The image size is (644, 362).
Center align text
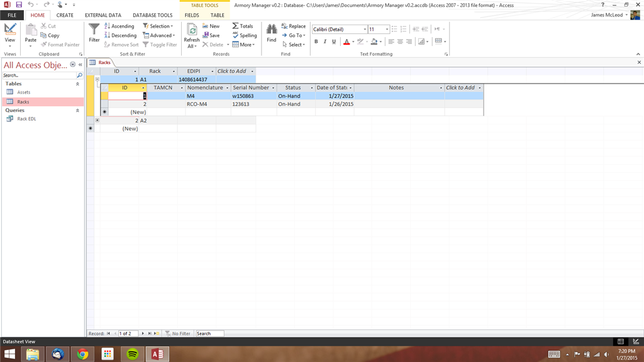pos(400,41)
